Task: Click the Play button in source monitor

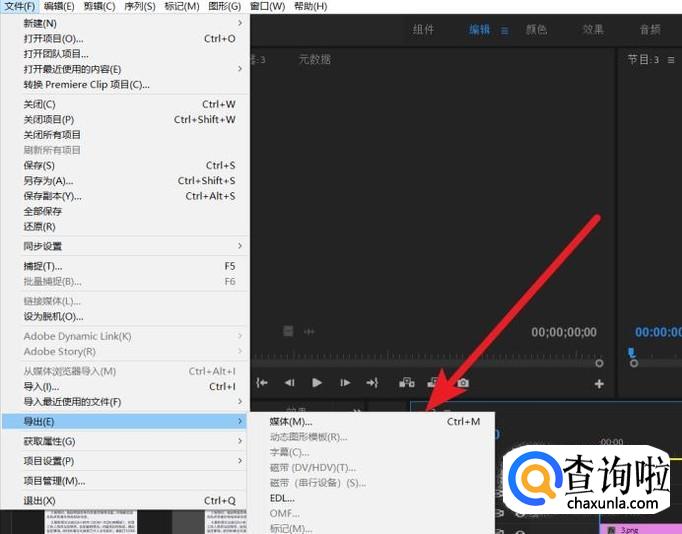Action: pos(317,382)
